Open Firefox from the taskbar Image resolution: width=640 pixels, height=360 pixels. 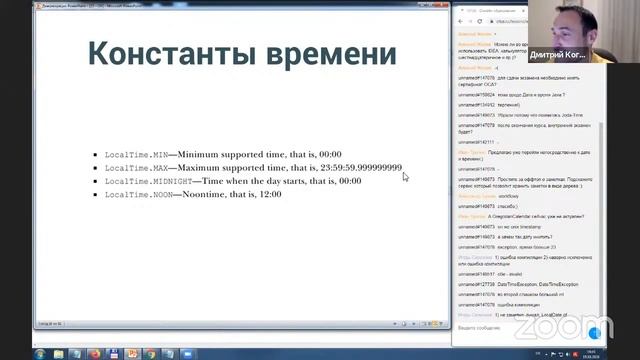pyautogui.click(x=95, y=354)
